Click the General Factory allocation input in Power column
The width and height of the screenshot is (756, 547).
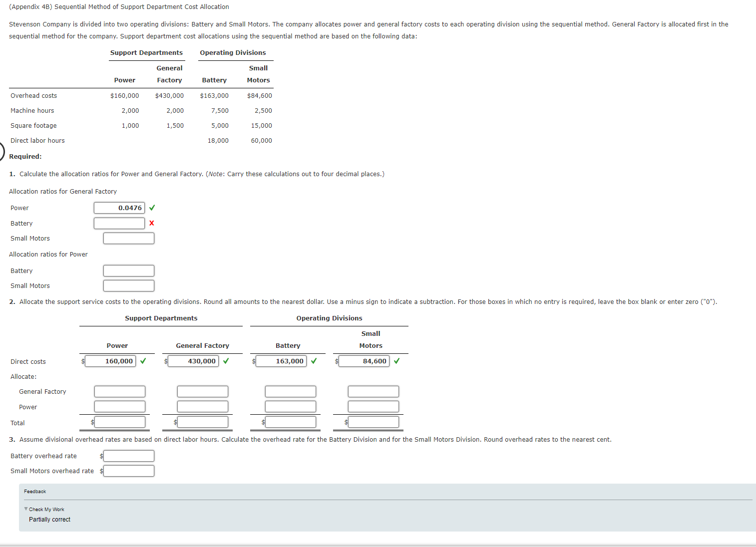pos(119,391)
